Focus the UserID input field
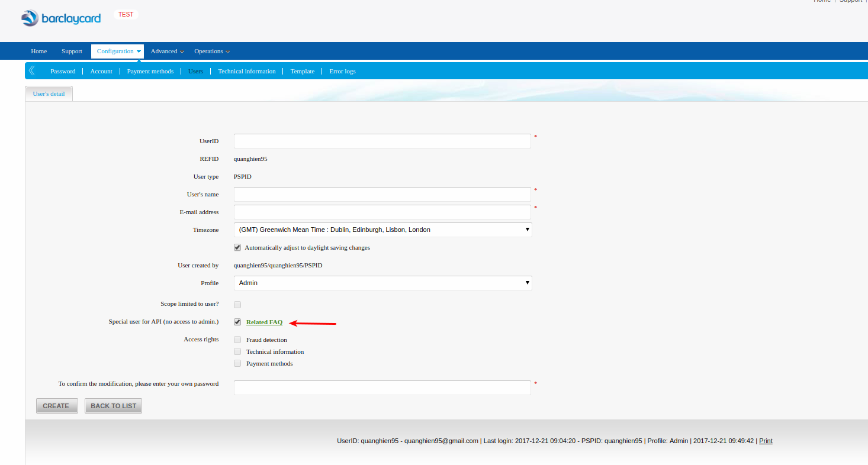The height and width of the screenshot is (465, 868). (x=382, y=141)
